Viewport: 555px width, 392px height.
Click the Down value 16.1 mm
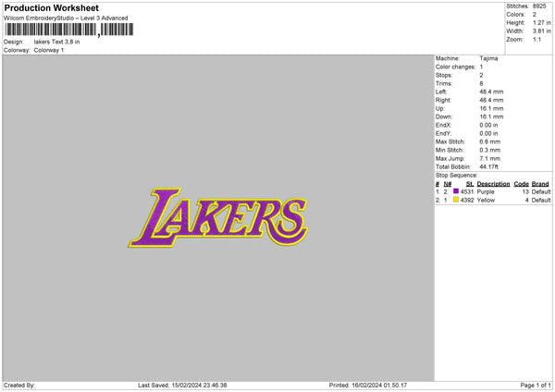[x=492, y=116]
